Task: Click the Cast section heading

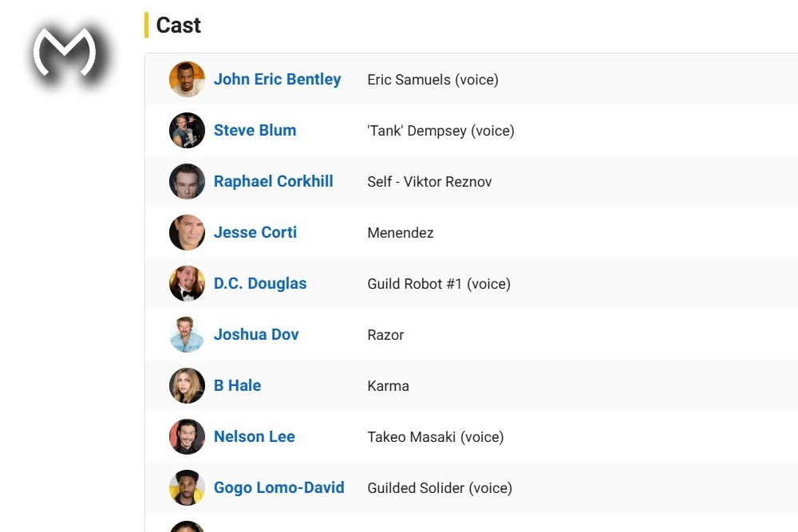Action: pos(178,25)
